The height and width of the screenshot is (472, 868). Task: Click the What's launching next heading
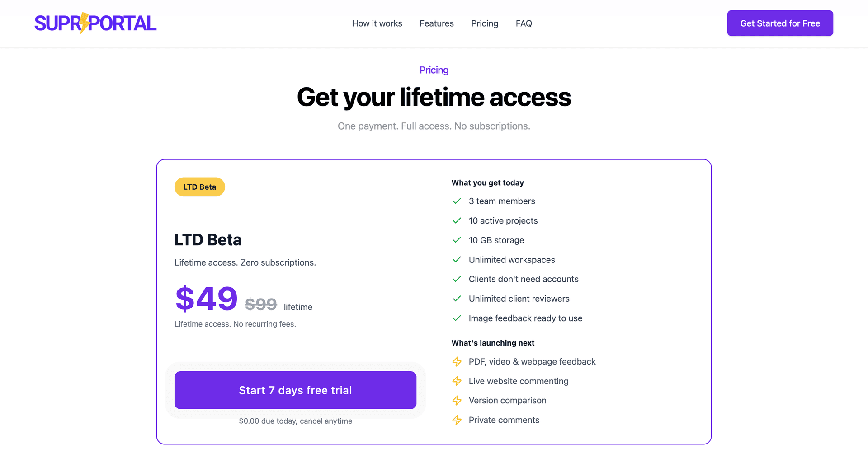point(493,343)
